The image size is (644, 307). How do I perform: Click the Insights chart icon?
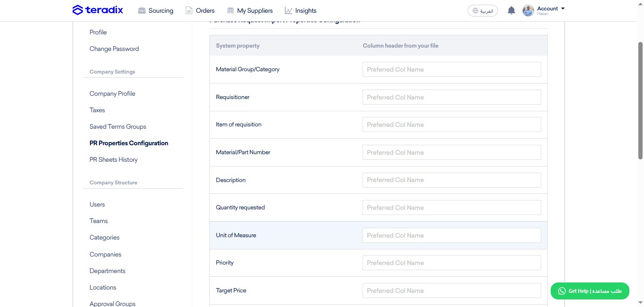pos(289,10)
